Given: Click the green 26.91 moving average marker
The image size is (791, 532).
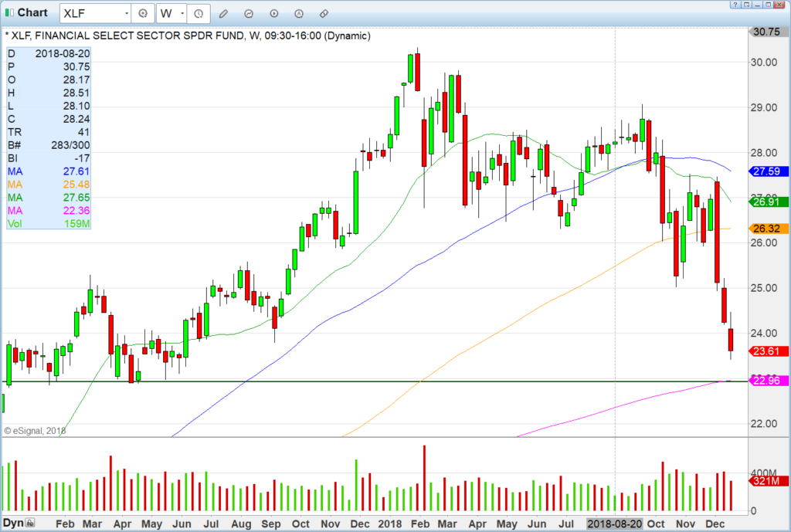Looking at the screenshot, I should 768,202.
